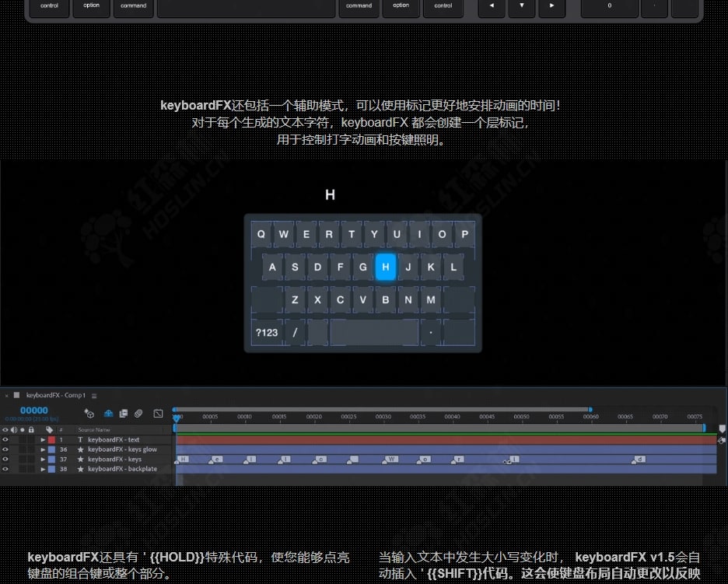Close the keyboardFX - Comp1 timeline tab

[x=6, y=396]
